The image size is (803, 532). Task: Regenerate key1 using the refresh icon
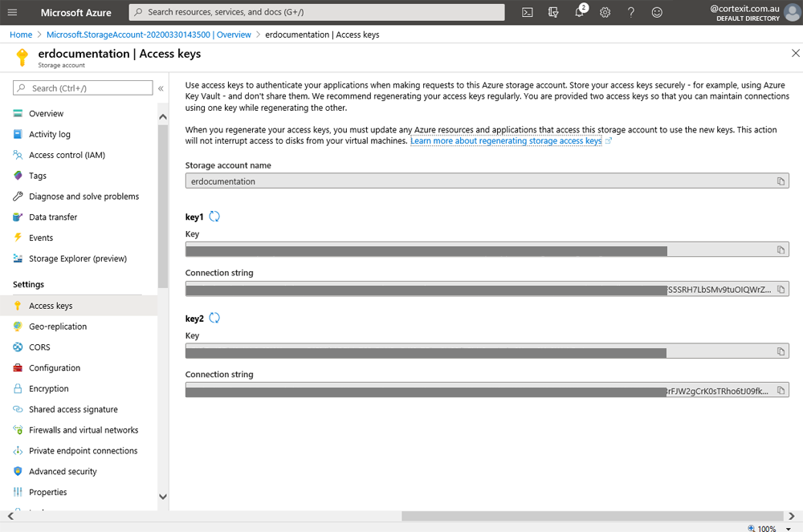(x=214, y=217)
